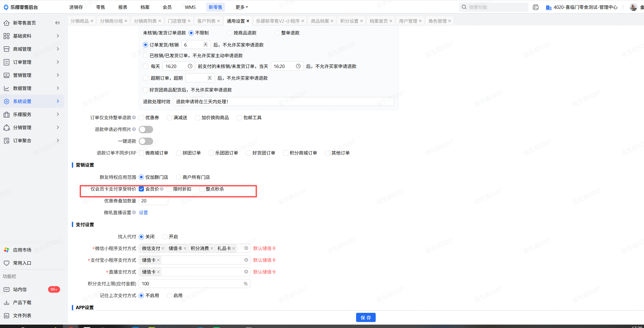This screenshot has width=644, height=328.
Task: Clear 微信小程序支付方式 selections with circle-x icon
Action: [x=246, y=248]
